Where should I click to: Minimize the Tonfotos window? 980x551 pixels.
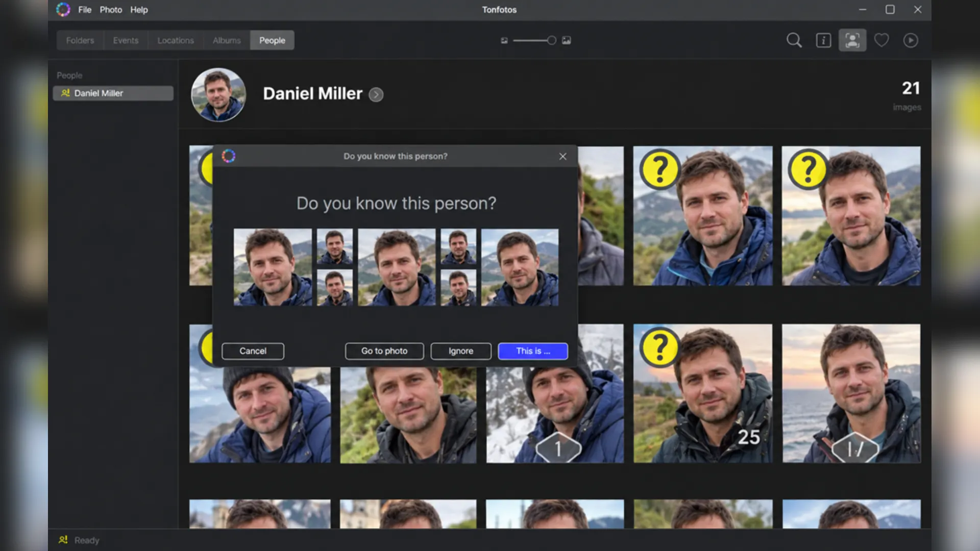(863, 10)
